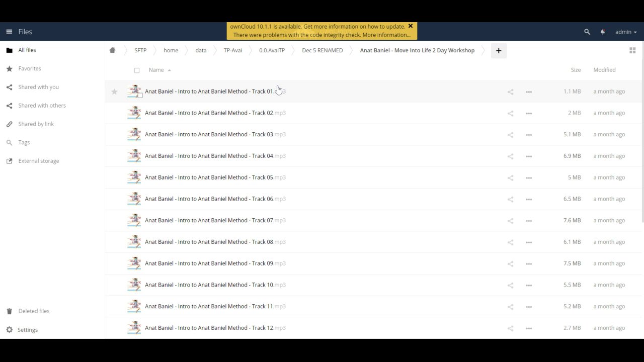
Task: Click Track 05 album thumbnail
Action: 134,177
